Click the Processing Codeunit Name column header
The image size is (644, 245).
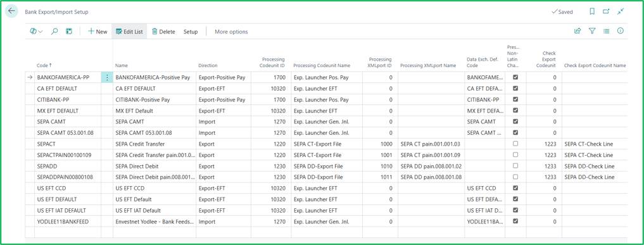322,65
